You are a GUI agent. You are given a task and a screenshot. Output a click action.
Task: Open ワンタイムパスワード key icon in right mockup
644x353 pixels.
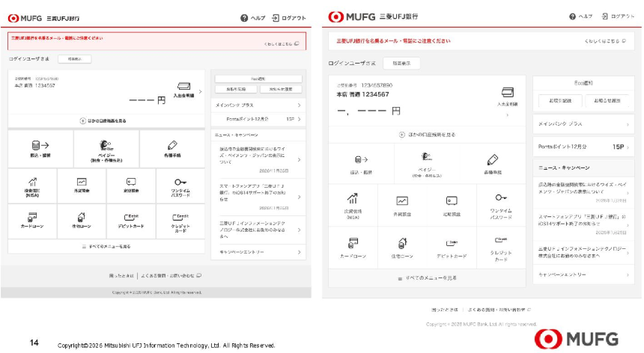pyautogui.click(x=501, y=197)
